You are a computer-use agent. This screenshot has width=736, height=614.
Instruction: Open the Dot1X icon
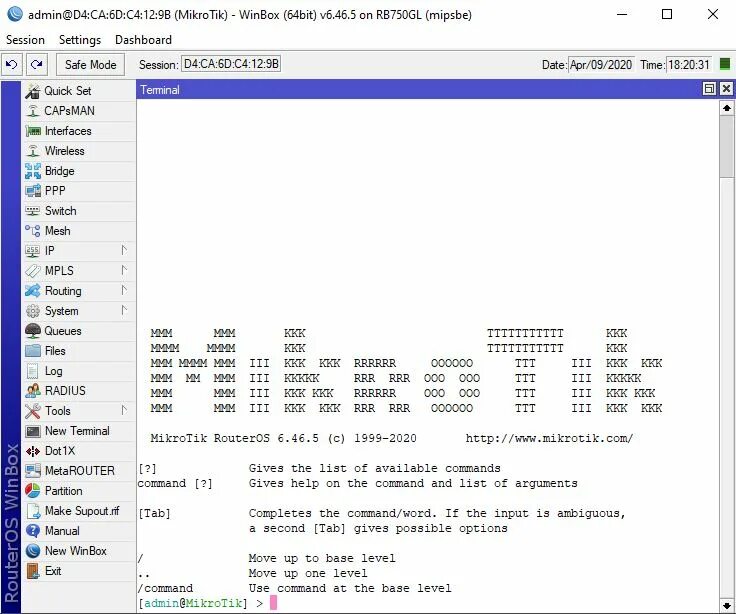click(x=32, y=451)
